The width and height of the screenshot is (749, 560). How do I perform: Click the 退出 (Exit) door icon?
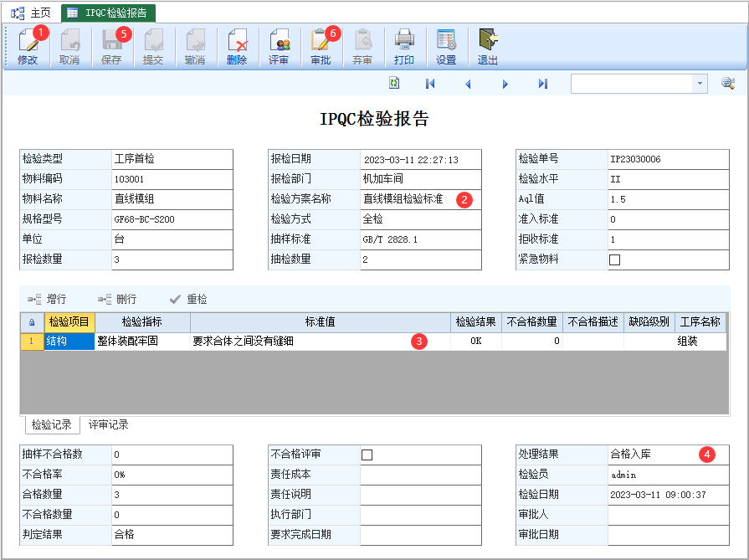pos(488,46)
